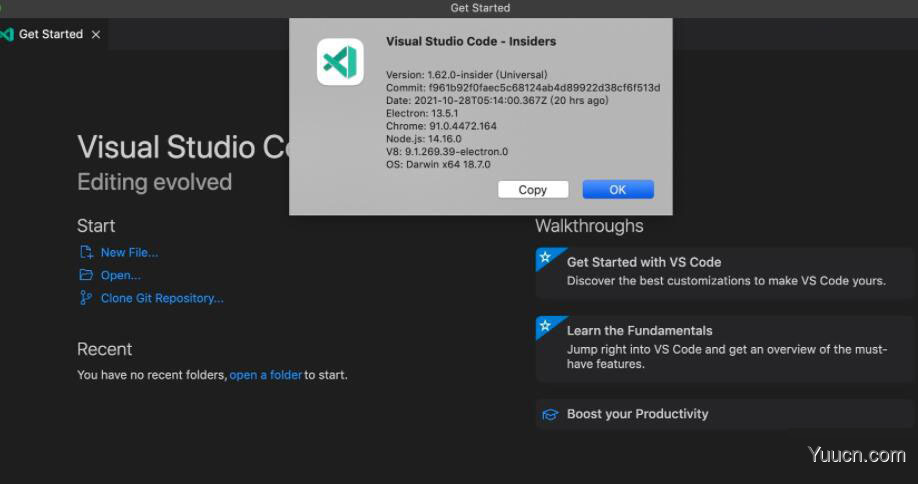Open Boost your Productivity walkthrough

[x=724, y=414]
